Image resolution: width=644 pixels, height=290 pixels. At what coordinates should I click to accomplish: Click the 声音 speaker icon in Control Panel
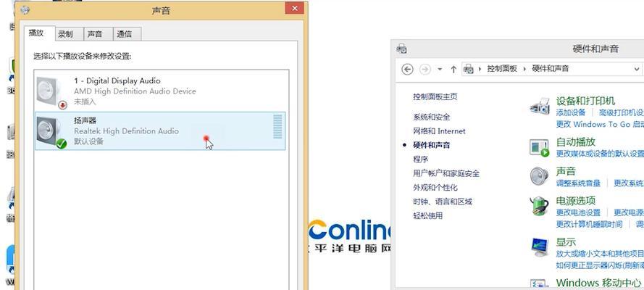539,177
